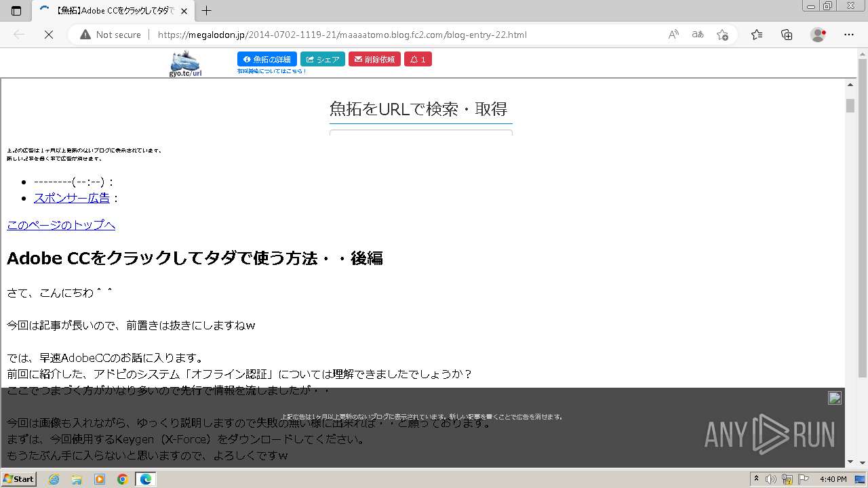Open the translate page icon
Image resolution: width=868 pixels, height=488 pixels.
point(698,35)
